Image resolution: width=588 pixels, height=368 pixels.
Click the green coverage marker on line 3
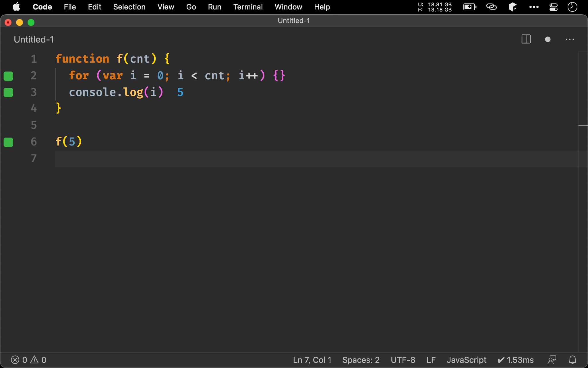[8, 92]
